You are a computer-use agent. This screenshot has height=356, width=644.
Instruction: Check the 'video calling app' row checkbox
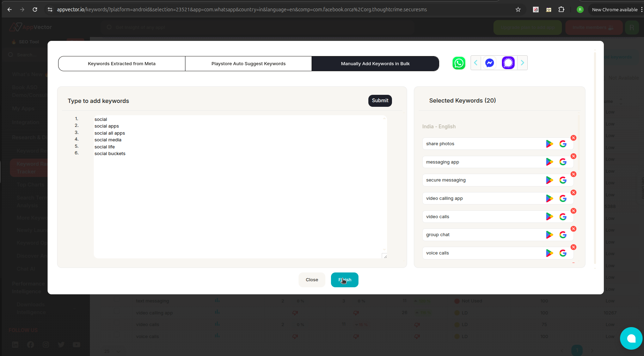click(x=117, y=313)
